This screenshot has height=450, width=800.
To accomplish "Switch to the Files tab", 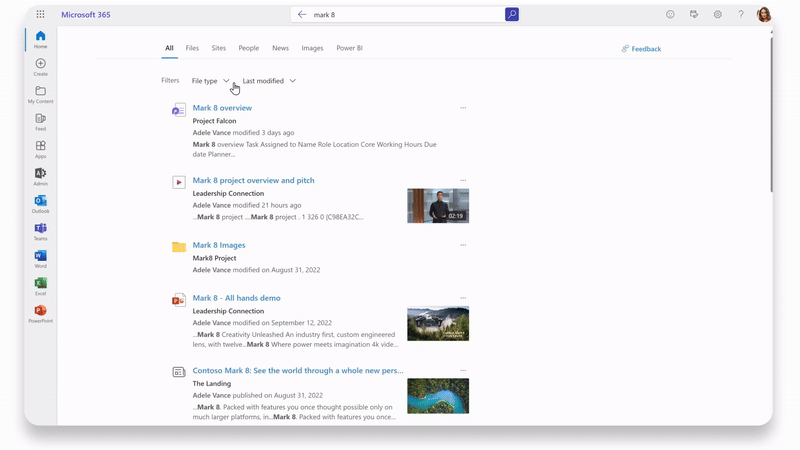I will [x=192, y=48].
